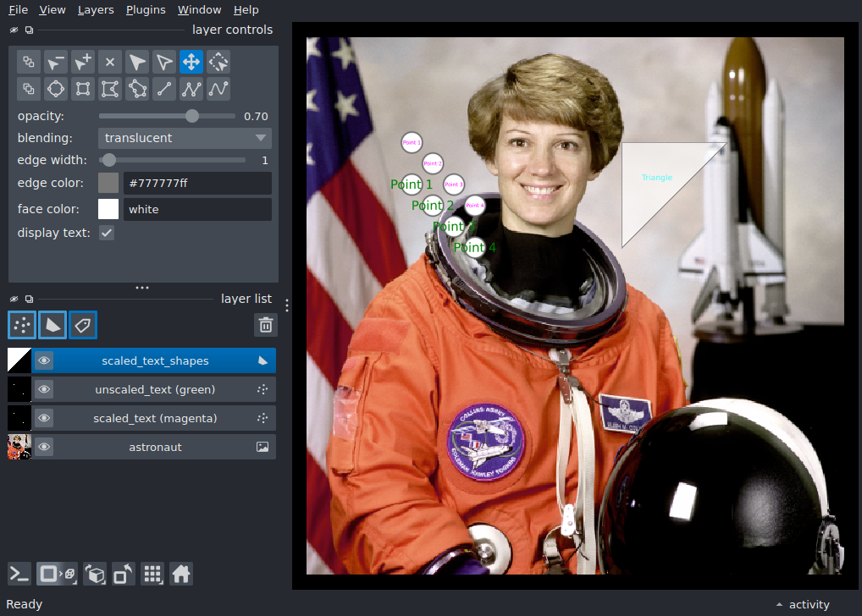This screenshot has width=862, height=616.
Task: Click the white face color swatch
Action: pos(108,209)
